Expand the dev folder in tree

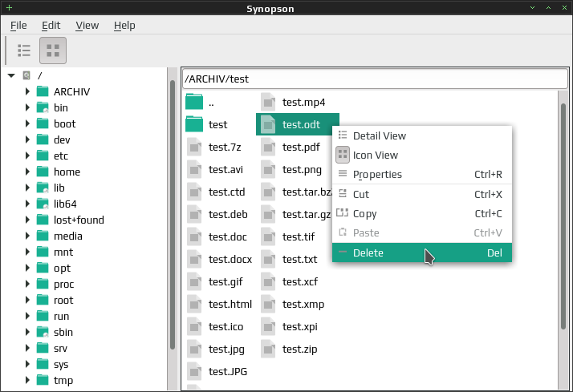27,139
